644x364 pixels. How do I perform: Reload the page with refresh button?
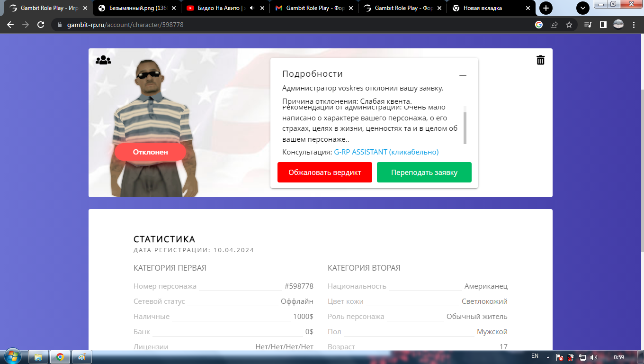coord(41,25)
